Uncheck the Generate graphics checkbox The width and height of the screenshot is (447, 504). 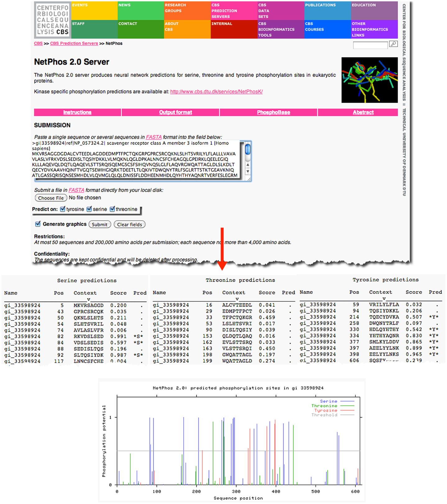click(x=38, y=224)
